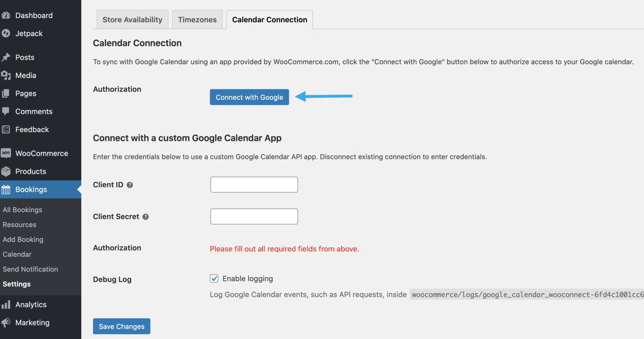Open Media using its sidebar icon
Screen dimensions: 644x339
6,75
